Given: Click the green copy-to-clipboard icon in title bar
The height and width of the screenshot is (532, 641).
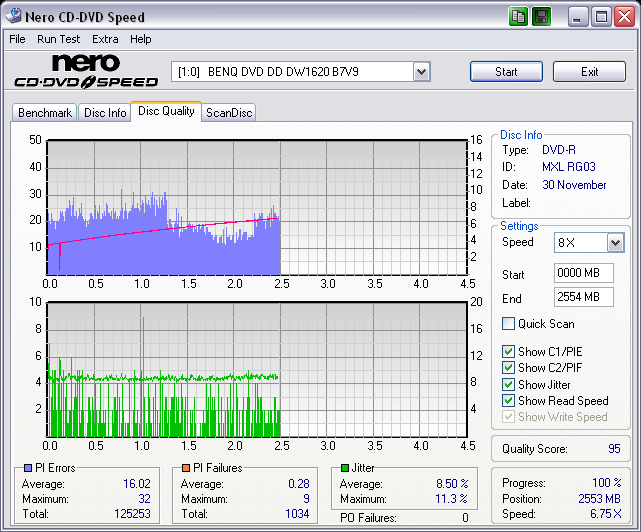Looking at the screenshot, I should [518, 17].
